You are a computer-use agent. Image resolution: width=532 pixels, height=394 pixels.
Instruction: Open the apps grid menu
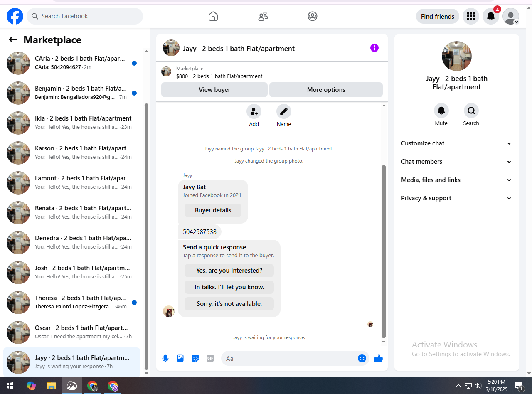[x=471, y=16]
